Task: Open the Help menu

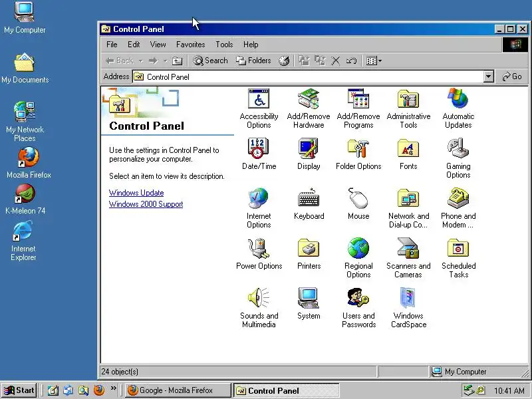Action: 251,45
